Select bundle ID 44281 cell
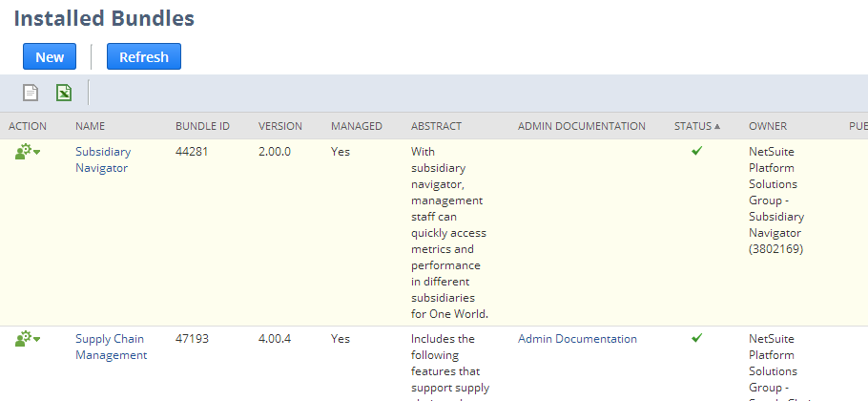This screenshot has height=401, width=868. (x=192, y=151)
